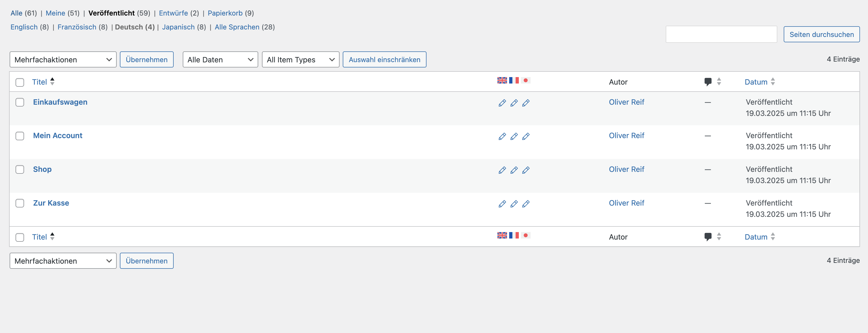Click top Übernehmen button
868x333 pixels.
click(x=147, y=60)
